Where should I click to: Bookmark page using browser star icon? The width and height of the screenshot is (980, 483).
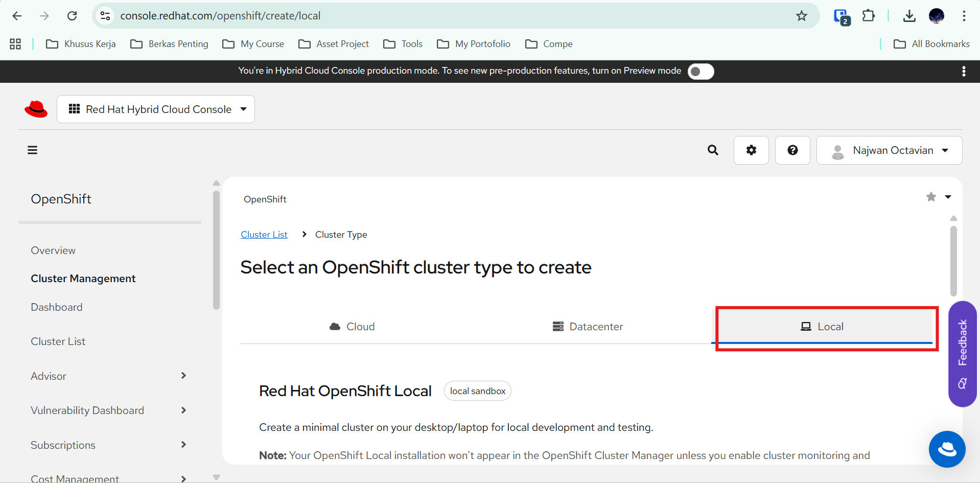pyautogui.click(x=801, y=16)
